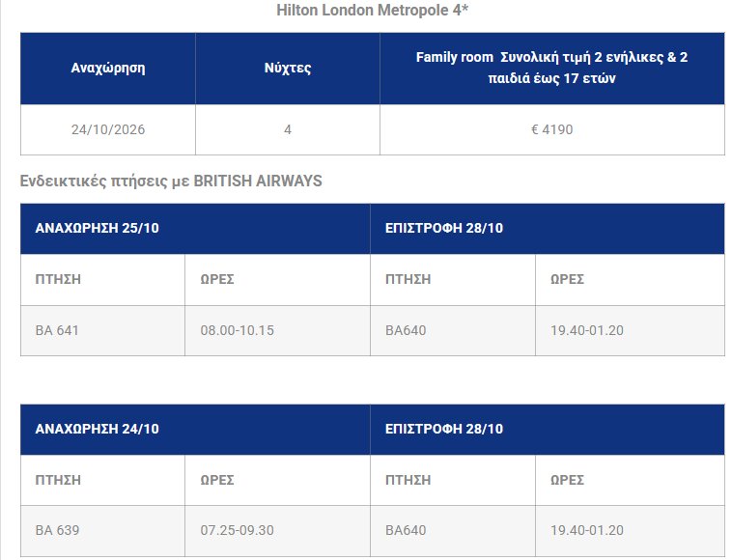732x560 pixels.
Task: Click the 08.00-10.15 departure times cell
Action: tap(277, 330)
